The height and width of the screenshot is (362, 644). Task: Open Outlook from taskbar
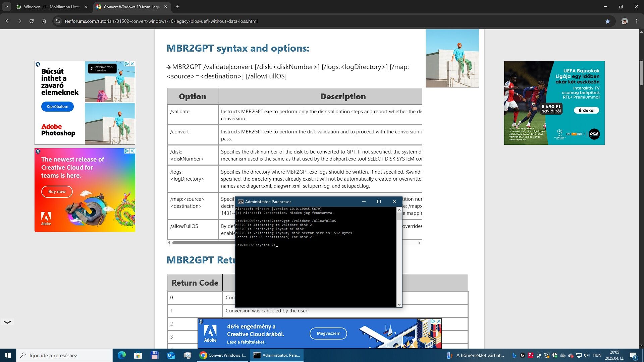tap(171, 355)
